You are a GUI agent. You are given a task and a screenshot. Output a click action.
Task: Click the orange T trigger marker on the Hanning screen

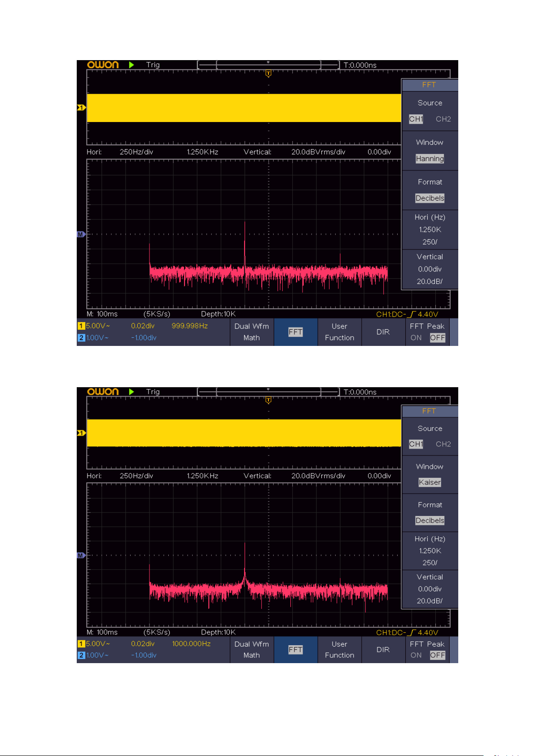tap(268, 74)
